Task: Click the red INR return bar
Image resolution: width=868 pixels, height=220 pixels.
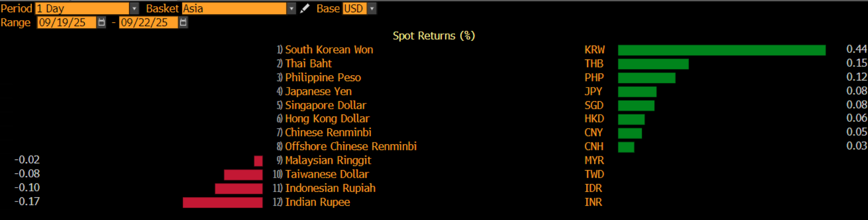Action: (x=223, y=202)
